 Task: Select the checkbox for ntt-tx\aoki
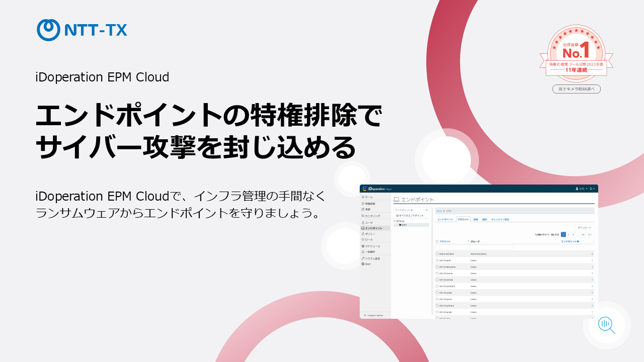437,260
